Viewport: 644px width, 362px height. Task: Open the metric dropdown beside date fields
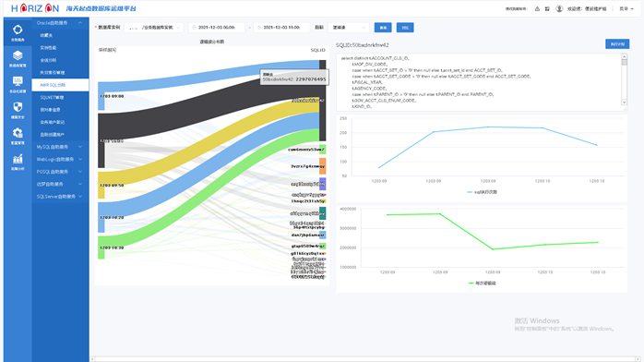click(x=349, y=28)
